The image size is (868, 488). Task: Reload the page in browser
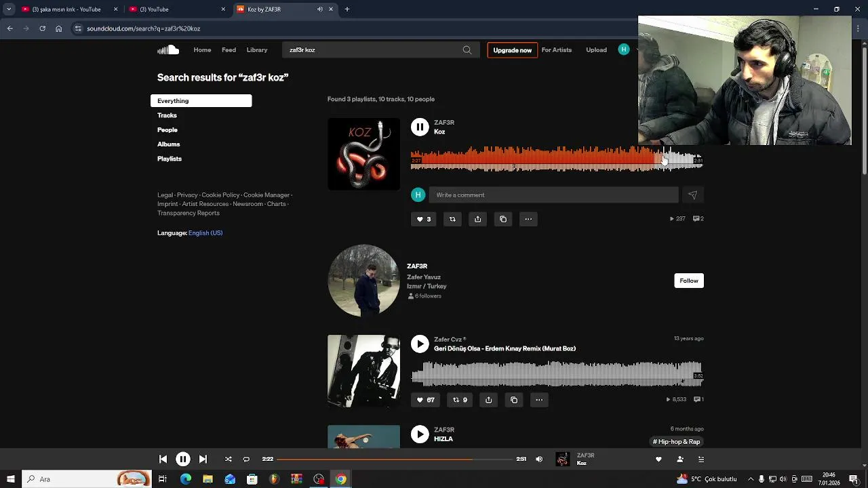coord(42,28)
